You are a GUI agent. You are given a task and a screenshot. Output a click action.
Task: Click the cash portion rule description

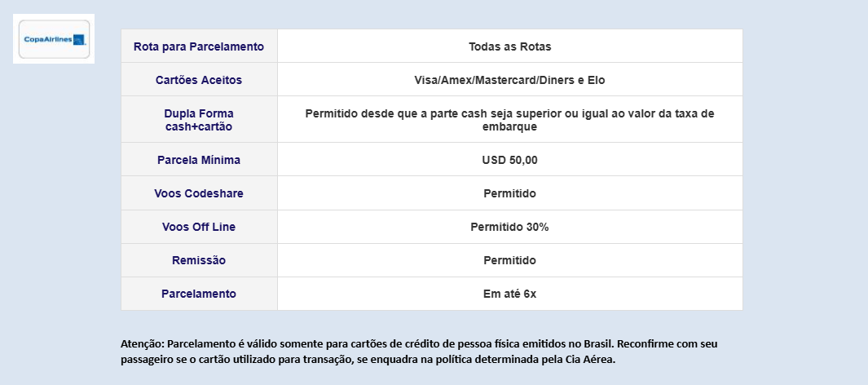[510, 120]
